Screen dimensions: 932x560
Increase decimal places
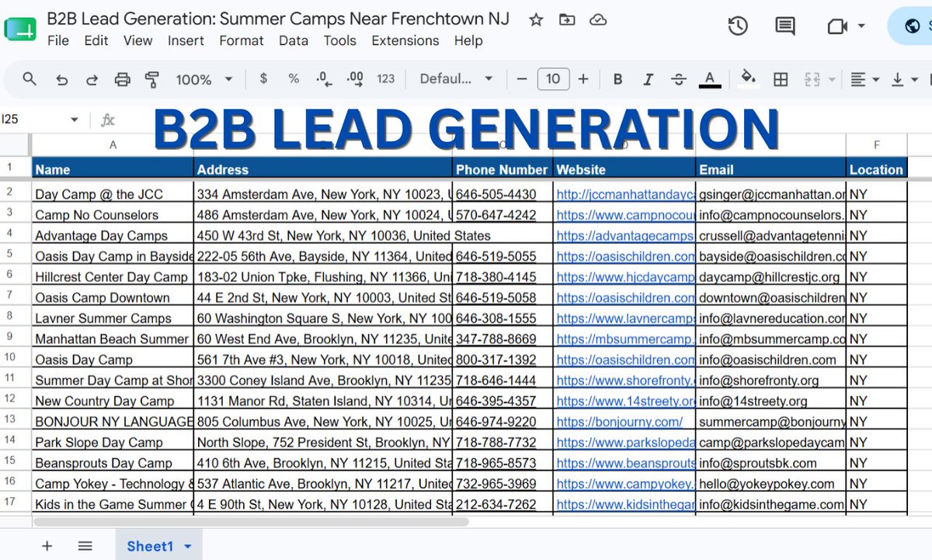coord(355,78)
